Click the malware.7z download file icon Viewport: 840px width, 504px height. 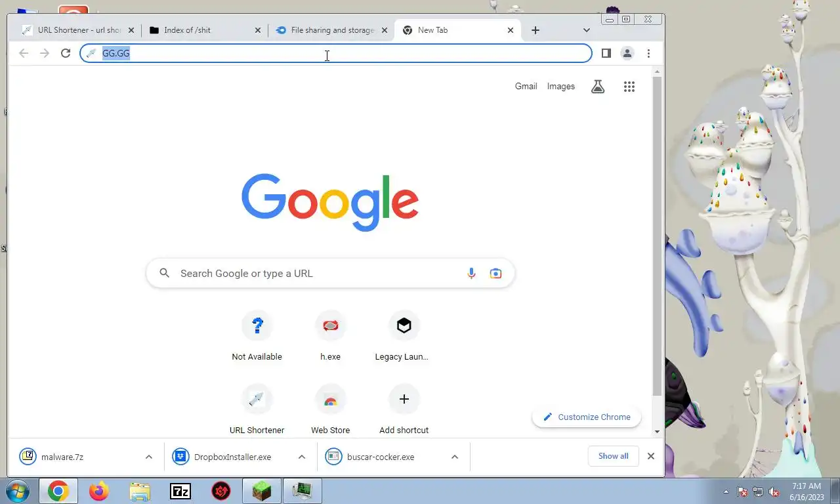(28, 456)
